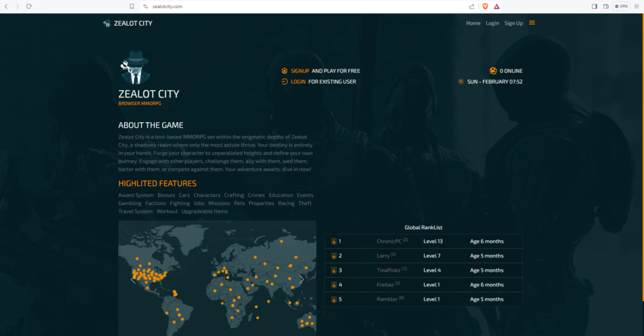This screenshot has height=336, width=644.
Task: Click Jobs feature text
Action: coord(199,203)
